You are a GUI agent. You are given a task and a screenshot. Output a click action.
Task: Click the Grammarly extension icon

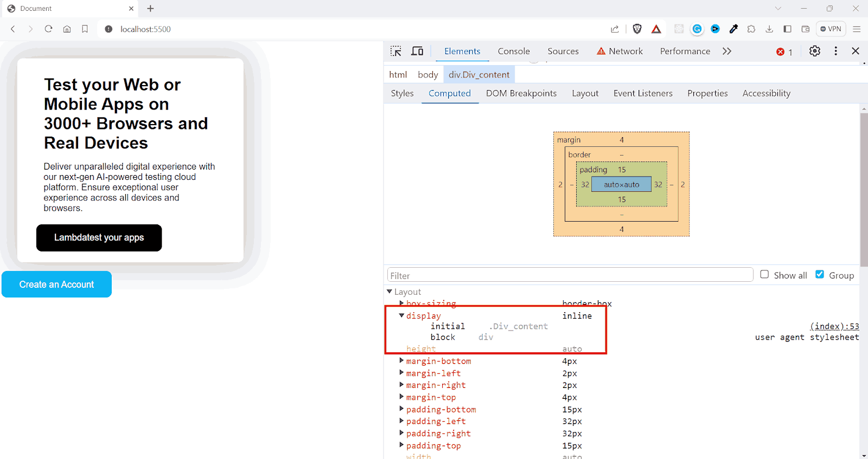[x=697, y=29]
